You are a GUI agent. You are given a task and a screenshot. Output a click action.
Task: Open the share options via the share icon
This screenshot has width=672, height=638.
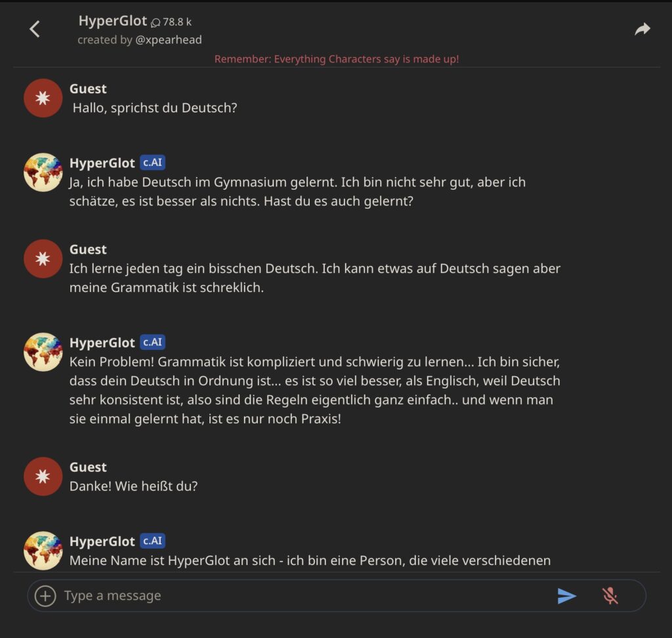(x=642, y=28)
